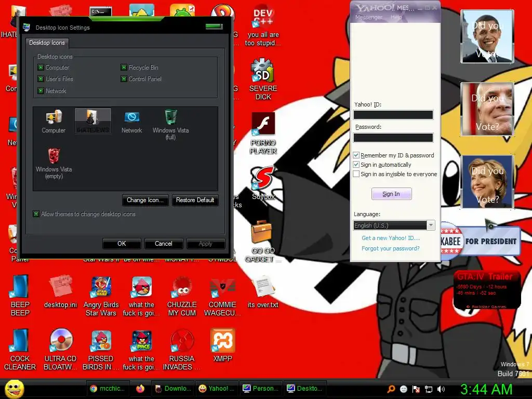Uncheck Remember my ID & password
Viewport: 532px width, 399px height.
pyautogui.click(x=356, y=155)
